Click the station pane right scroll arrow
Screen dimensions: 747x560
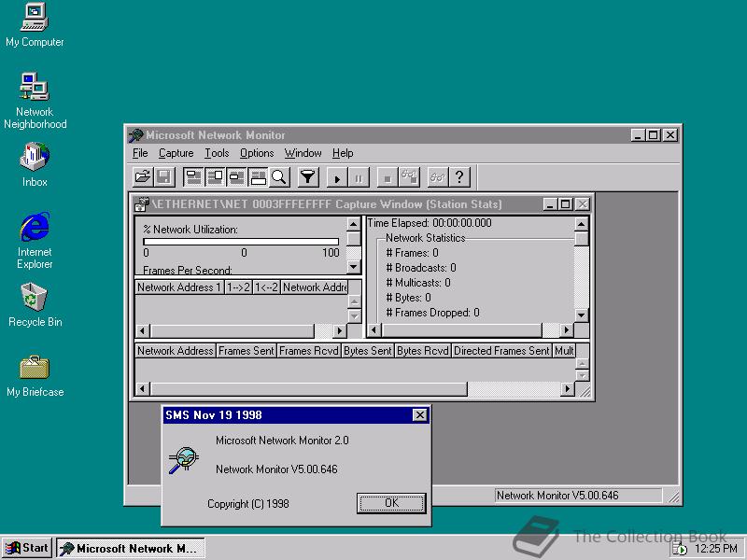(x=567, y=389)
